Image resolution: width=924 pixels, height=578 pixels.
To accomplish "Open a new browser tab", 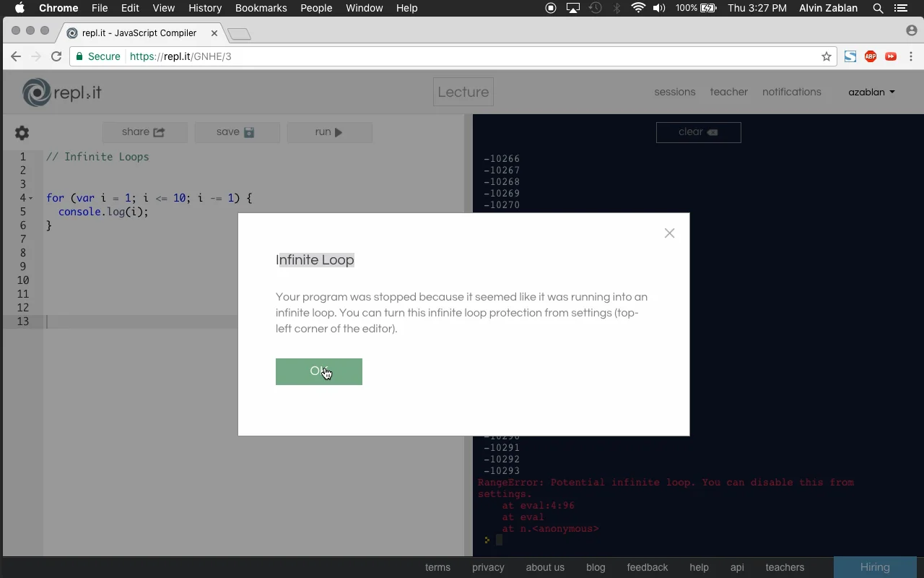I will click(x=239, y=34).
